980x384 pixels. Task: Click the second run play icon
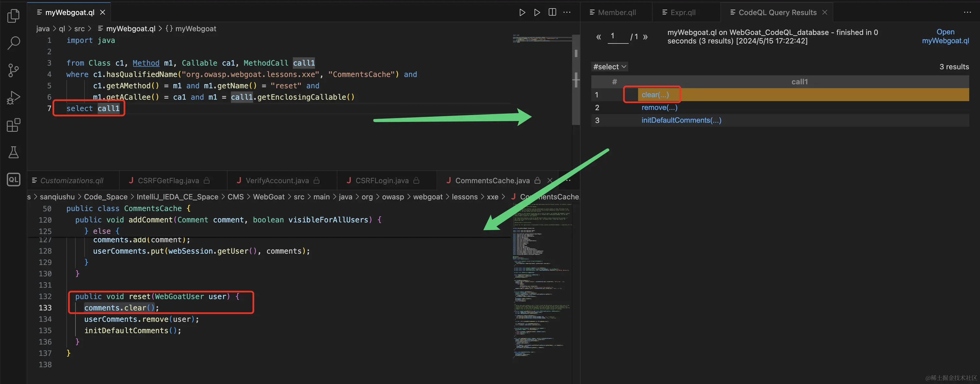click(537, 12)
